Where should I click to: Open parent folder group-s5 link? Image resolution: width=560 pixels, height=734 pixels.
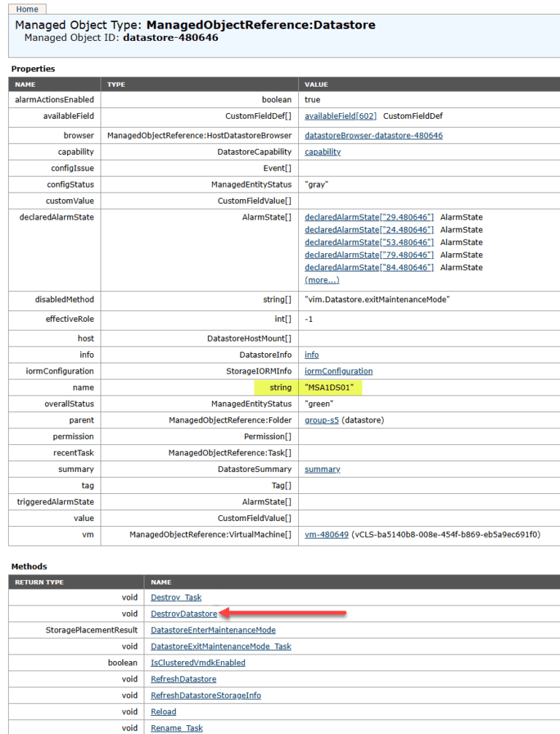pos(322,420)
